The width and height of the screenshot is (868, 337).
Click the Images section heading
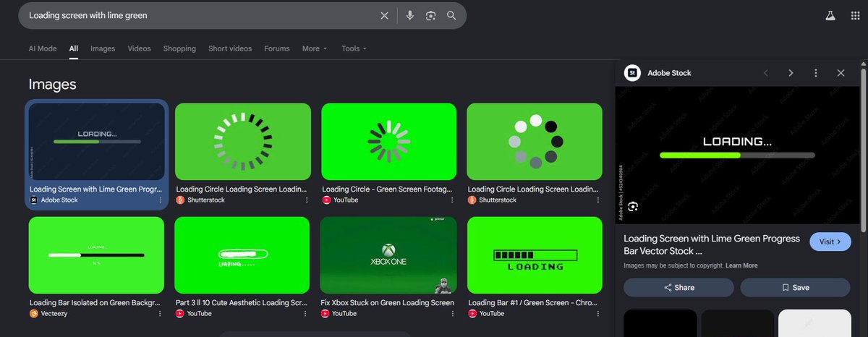click(x=52, y=85)
